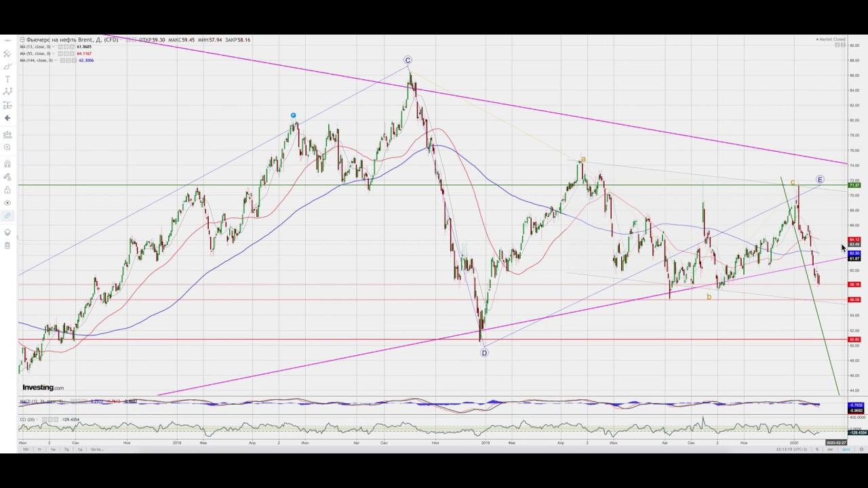Select the 1г time range button

[39, 449]
